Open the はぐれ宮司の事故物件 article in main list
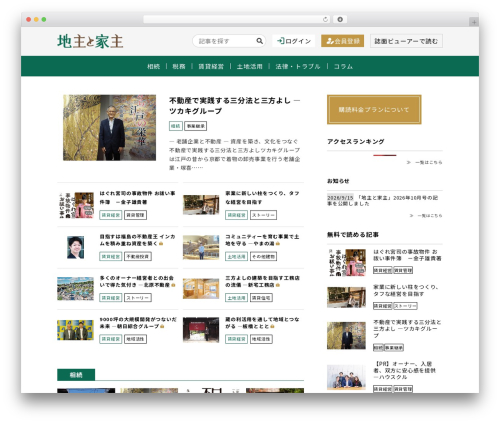Viewport: 500px width, 423px height. [137, 198]
